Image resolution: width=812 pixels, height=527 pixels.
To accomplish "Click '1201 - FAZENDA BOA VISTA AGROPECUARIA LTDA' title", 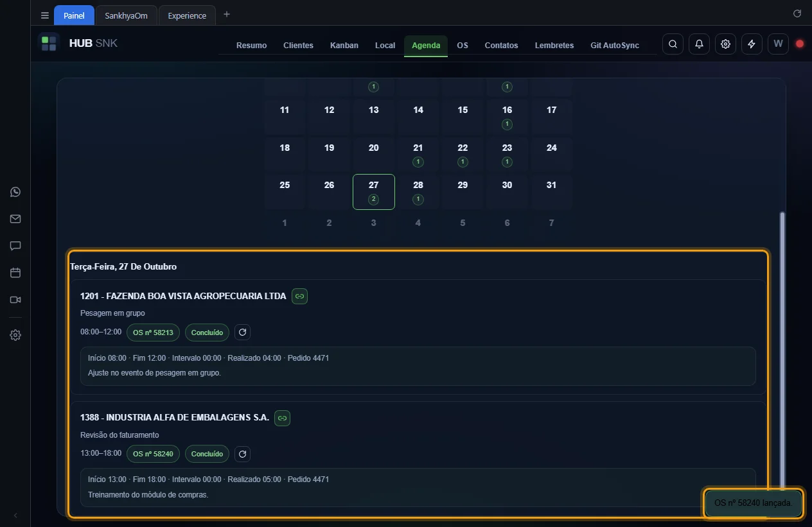I will pos(183,296).
